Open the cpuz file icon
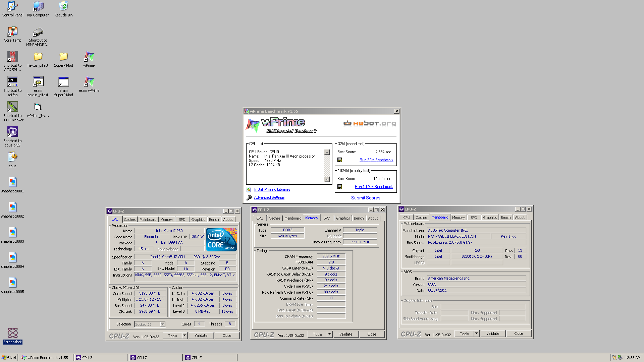 (x=12, y=160)
